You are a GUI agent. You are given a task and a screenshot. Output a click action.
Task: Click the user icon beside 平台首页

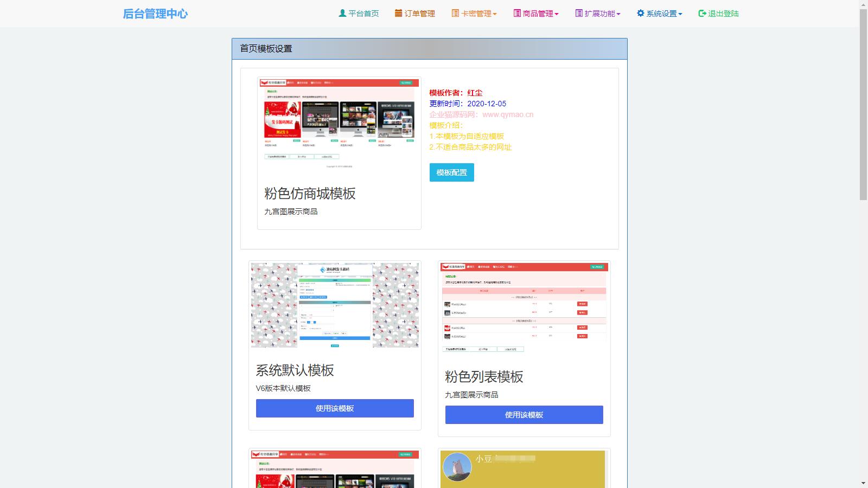[x=342, y=13]
